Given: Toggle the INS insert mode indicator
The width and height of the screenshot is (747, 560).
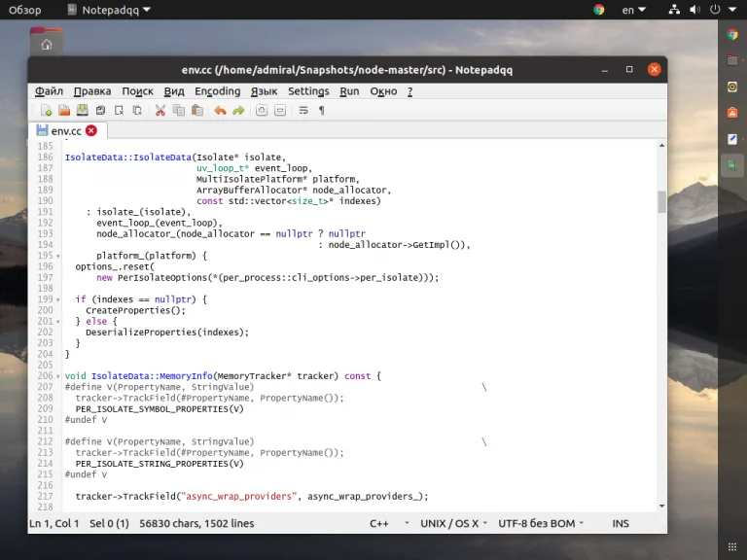Looking at the screenshot, I should pyautogui.click(x=621, y=523).
